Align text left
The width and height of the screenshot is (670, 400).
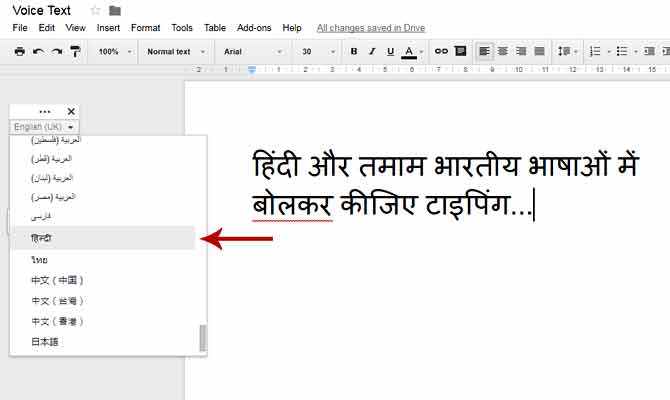[x=484, y=51]
